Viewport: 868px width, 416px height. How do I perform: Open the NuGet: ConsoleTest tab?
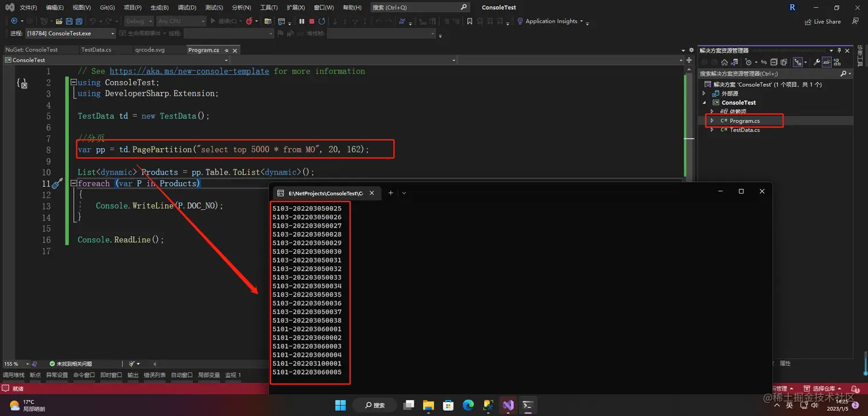pos(32,50)
